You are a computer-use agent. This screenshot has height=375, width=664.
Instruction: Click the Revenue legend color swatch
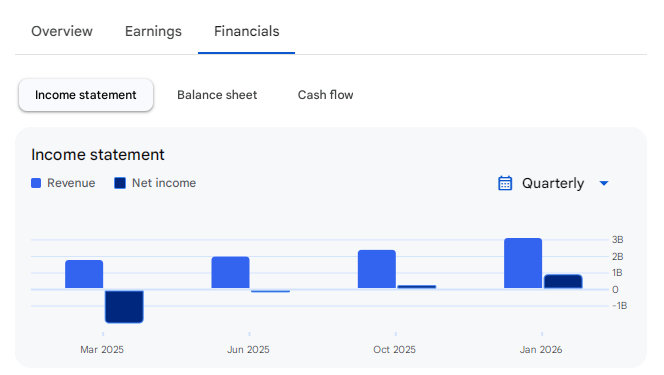36,183
